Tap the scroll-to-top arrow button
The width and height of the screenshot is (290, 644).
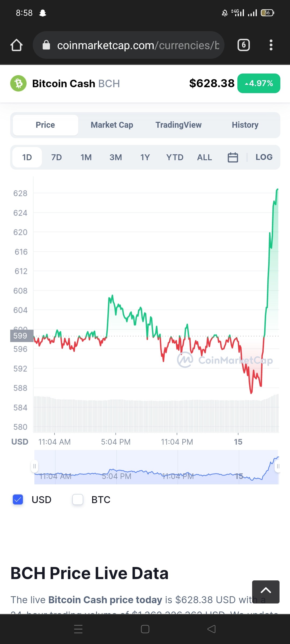266,592
